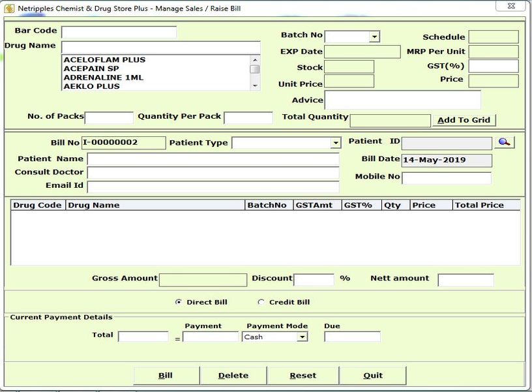Click the application icon in title bar
The width and height of the screenshot is (532, 392).
point(10,8)
